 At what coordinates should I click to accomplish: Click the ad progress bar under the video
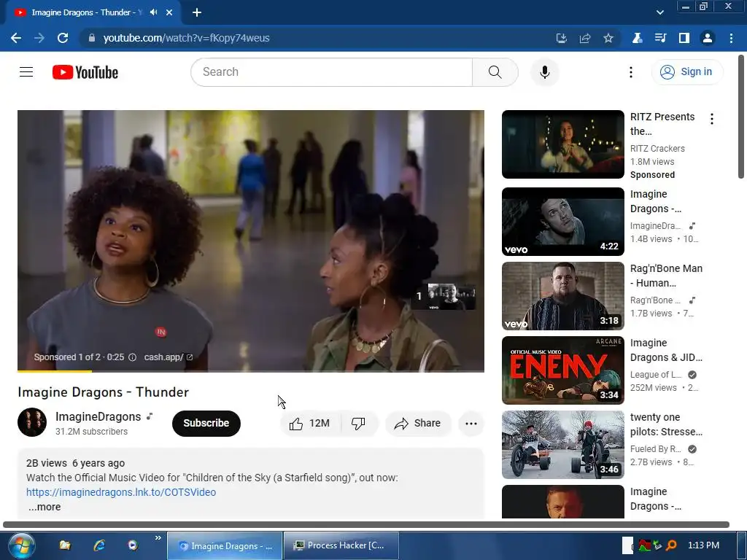[251, 371]
